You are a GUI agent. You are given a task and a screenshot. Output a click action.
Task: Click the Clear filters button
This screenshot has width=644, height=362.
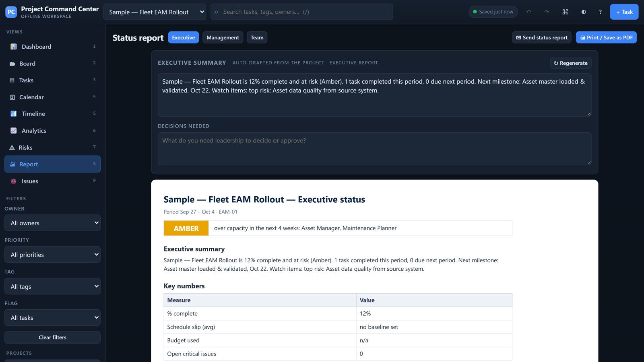coord(52,337)
